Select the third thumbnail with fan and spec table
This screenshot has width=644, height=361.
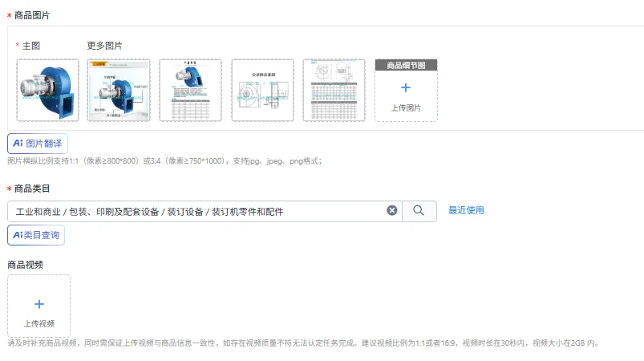coord(191,90)
